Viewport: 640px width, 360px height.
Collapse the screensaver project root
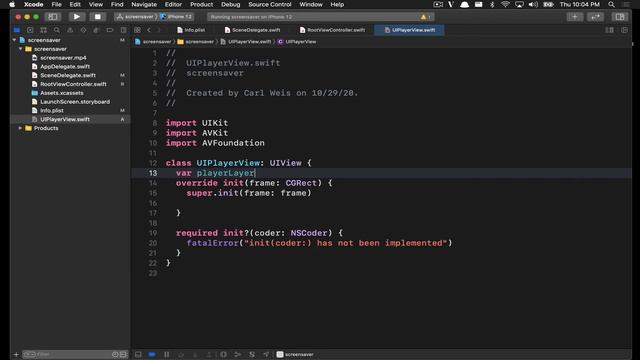coord(15,40)
